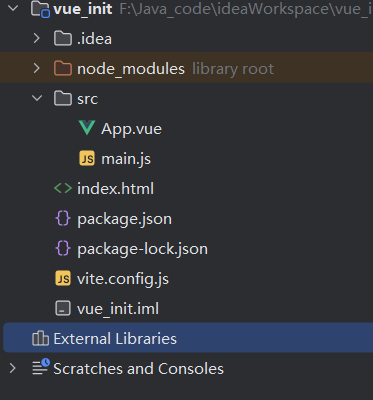Select the node_modules folder label

pos(131,69)
